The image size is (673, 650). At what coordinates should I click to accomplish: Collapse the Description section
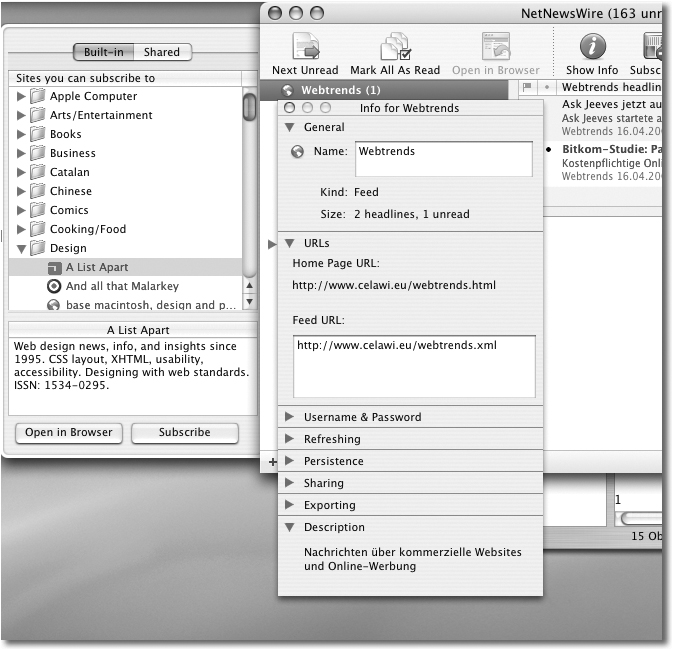[x=290, y=527]
